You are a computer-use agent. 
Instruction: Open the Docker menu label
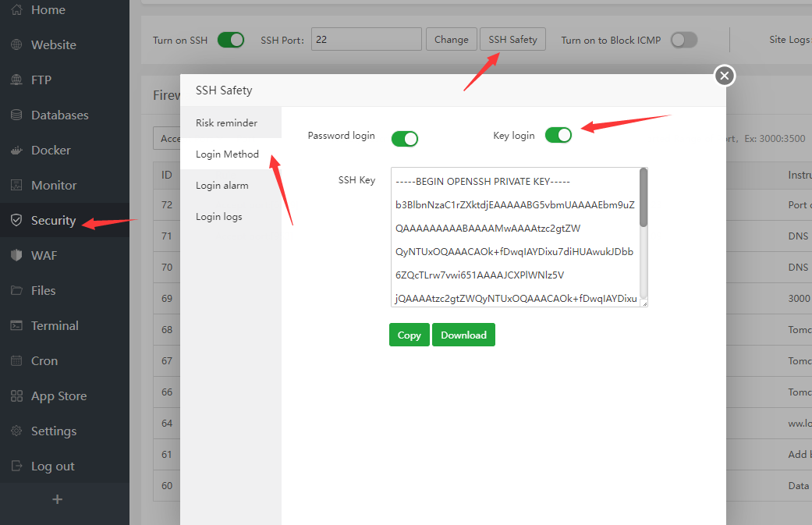coord(51,150)
